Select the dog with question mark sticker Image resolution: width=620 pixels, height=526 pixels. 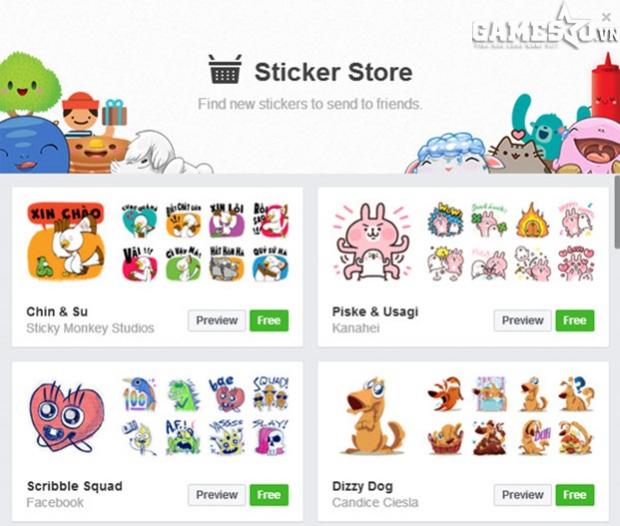click(x=575, y=394)
